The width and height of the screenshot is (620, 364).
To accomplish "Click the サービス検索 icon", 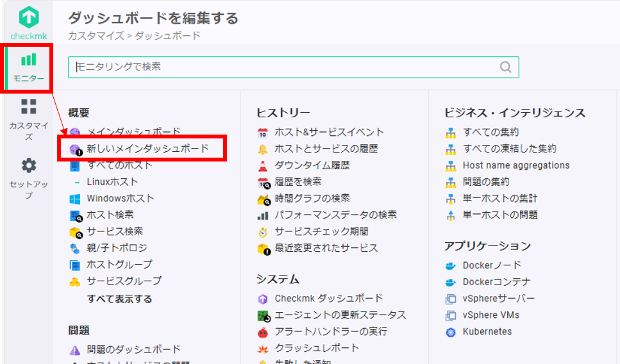I will (76, 233).
